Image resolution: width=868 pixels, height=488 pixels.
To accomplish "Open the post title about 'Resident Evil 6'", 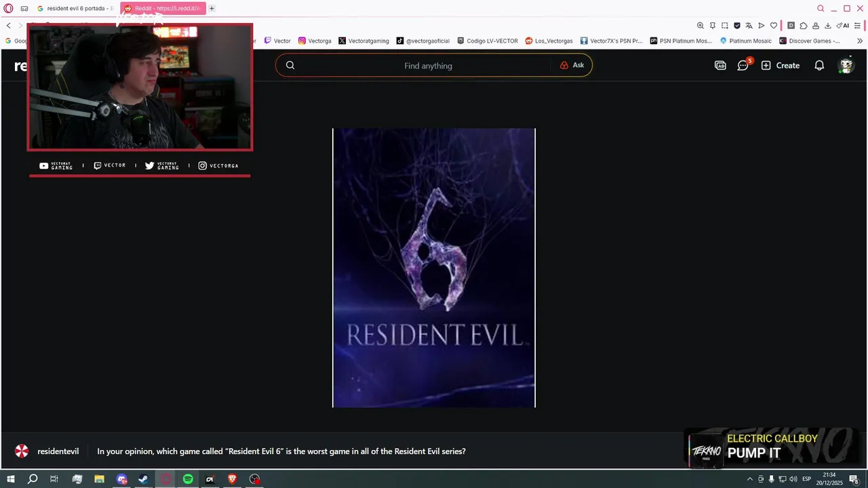I will pos(281,451).
